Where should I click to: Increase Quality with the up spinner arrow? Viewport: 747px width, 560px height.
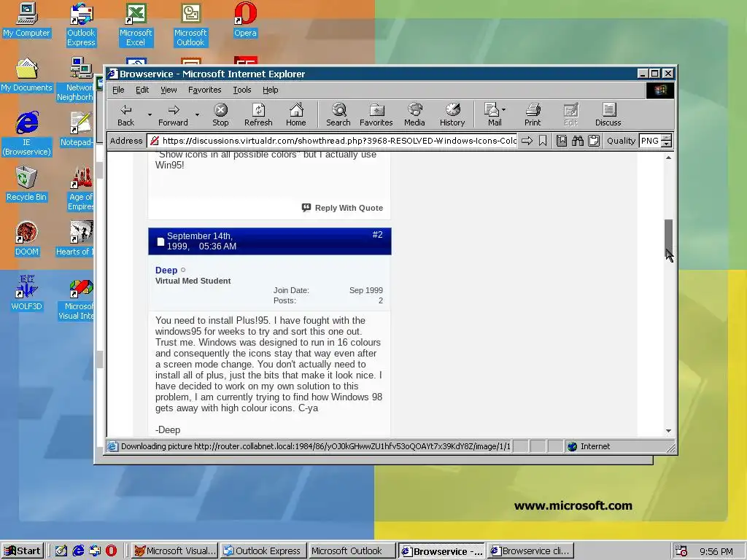pyautogui.click(x=667, y=138)
